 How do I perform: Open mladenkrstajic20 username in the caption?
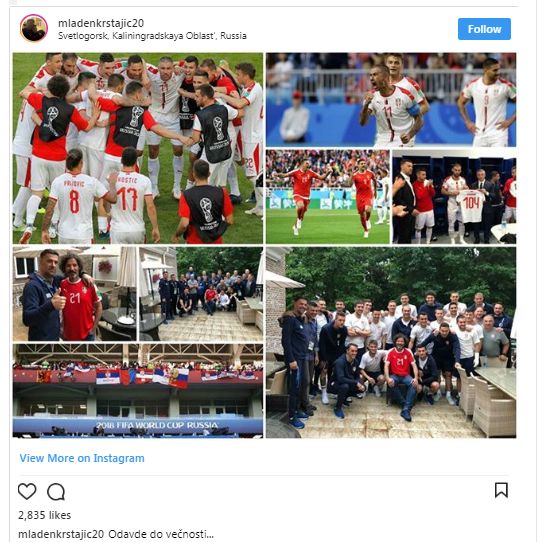coord(61,534)
